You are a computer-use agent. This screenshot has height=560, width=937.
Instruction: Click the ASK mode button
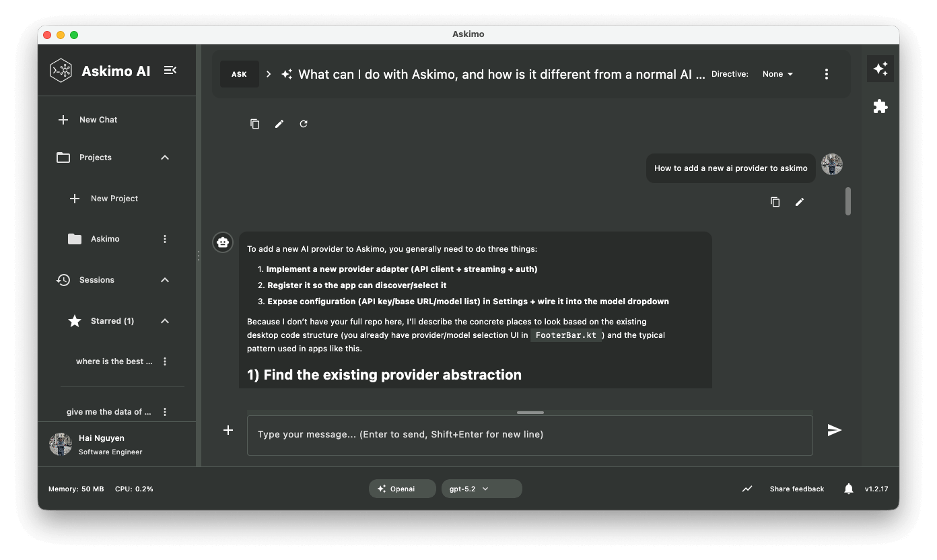click(x=239, y=74)
